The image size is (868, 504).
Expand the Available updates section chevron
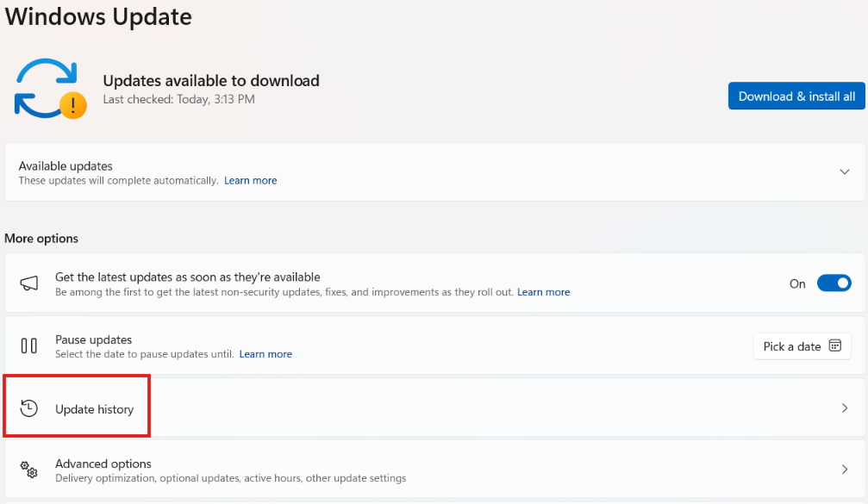(x=844, y=172)
